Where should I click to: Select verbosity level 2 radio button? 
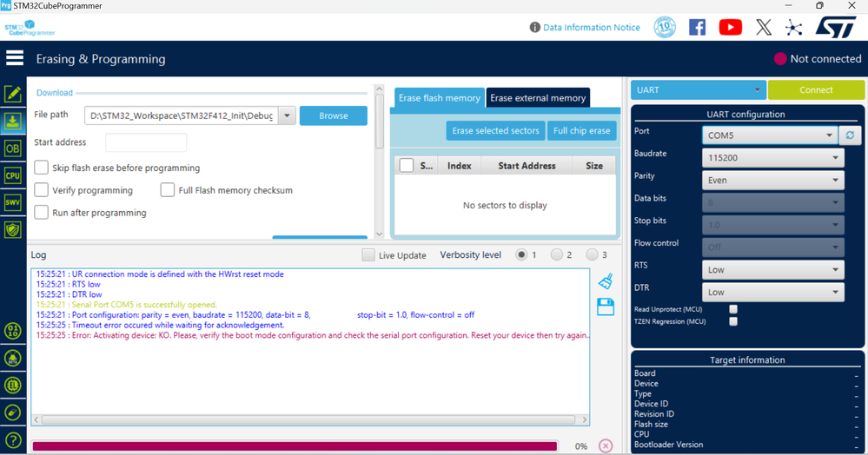coord(557,254)
